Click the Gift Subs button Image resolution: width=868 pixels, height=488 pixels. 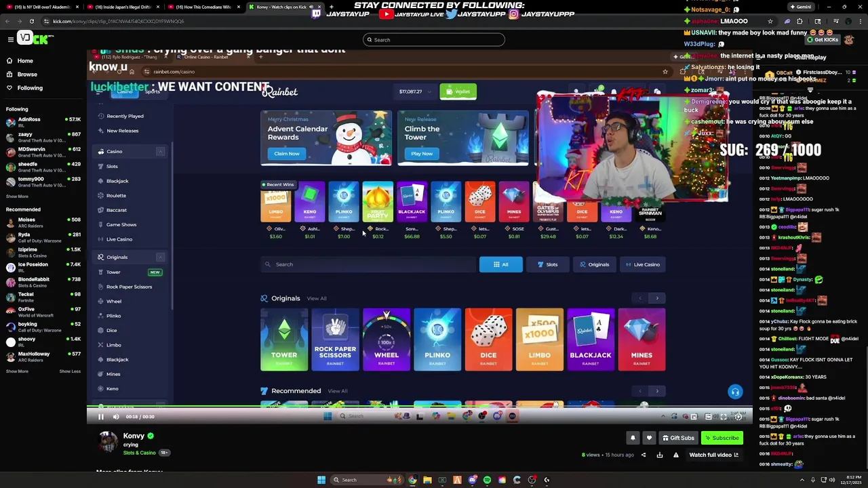[678, 438]
